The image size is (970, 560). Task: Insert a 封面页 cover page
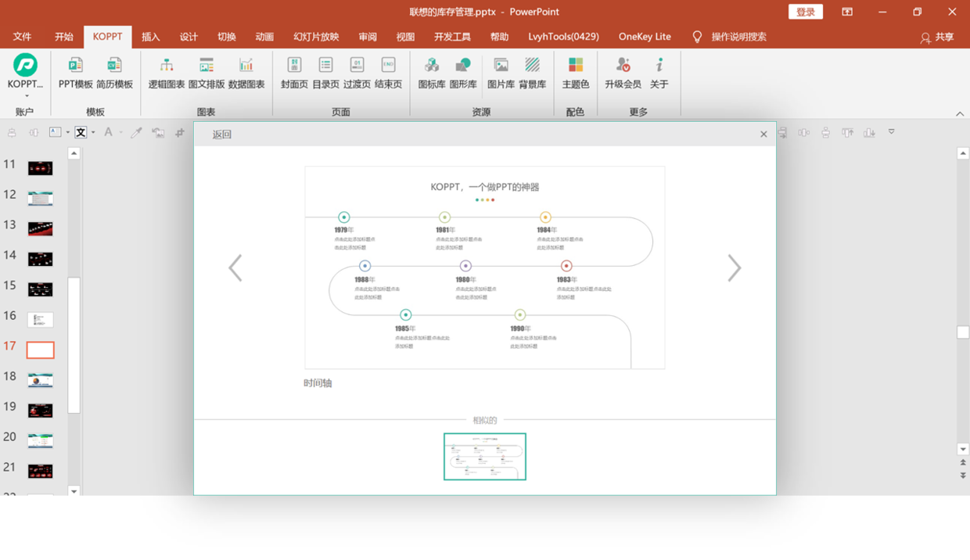coord(294,72)
